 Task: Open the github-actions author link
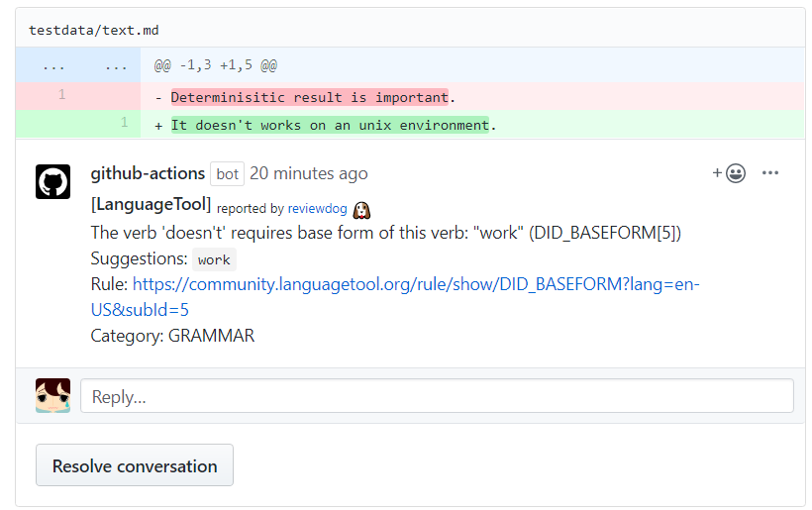pos(148,173)
